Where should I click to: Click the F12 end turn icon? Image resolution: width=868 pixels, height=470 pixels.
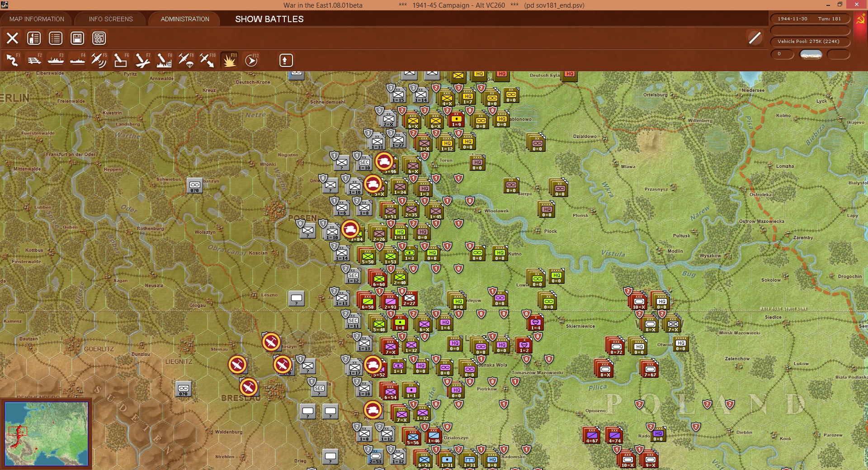pos(251,60)
